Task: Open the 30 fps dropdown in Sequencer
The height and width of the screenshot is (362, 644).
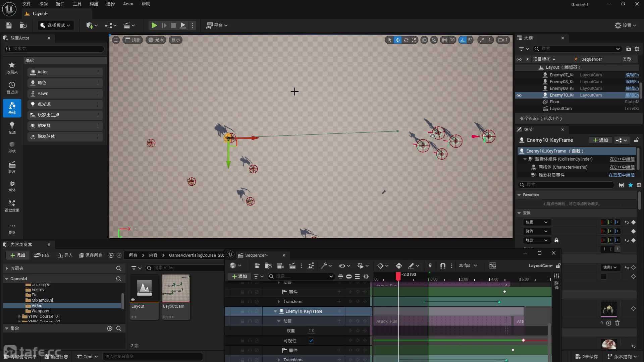Action: tap(468, 265)
